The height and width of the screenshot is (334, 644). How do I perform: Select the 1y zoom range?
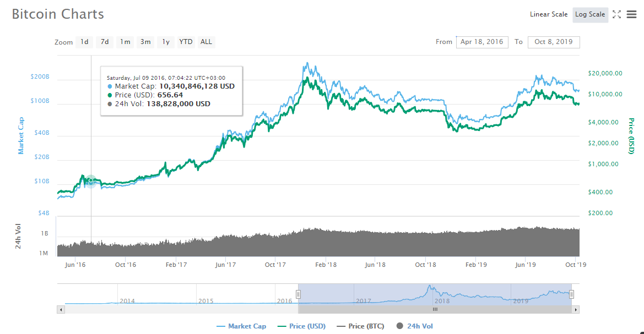(x=166, y=42)
